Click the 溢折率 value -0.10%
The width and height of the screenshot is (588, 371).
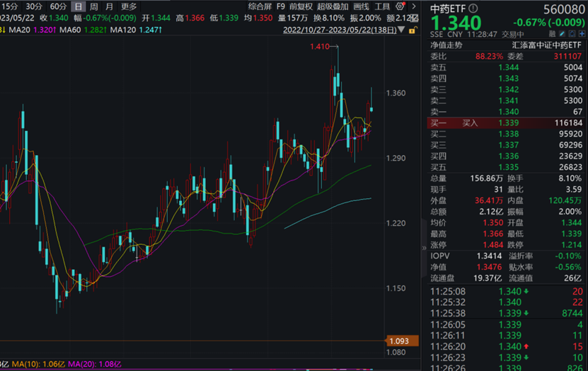[x=568, y=256]
